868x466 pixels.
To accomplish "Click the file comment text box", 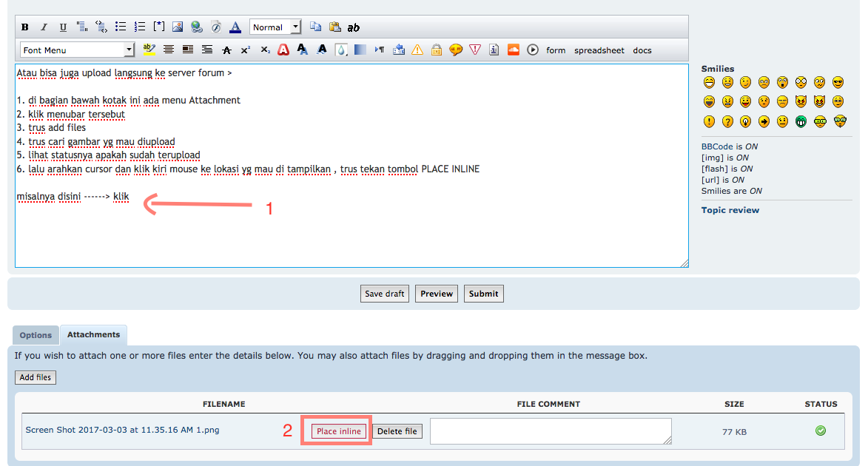I will 551,431.
